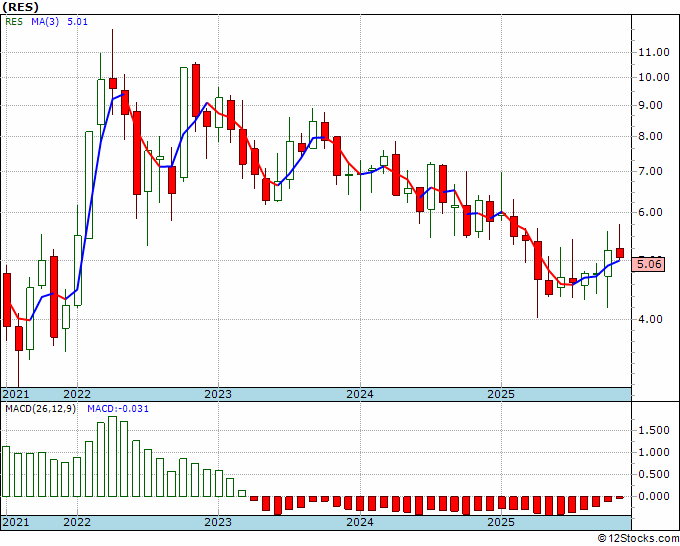Click the 2023 label on price chart axis
This screenshot has width=680, height=546.
[218, 394]
